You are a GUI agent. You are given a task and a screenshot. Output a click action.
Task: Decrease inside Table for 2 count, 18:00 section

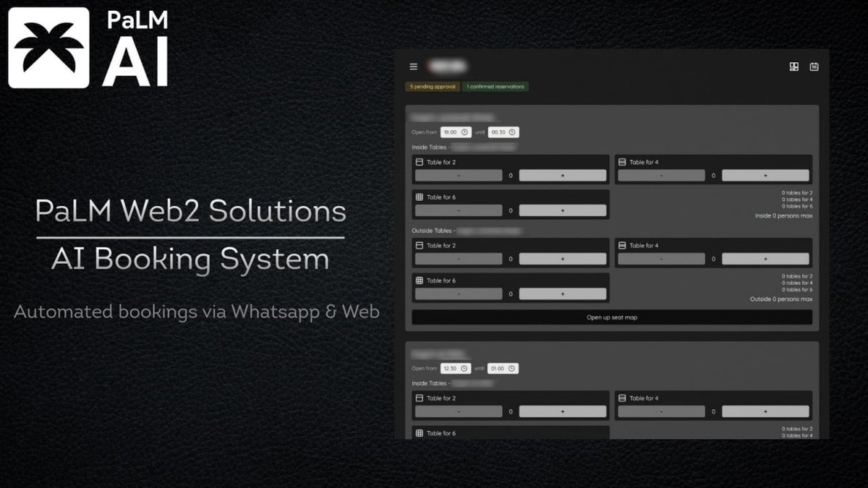[x=459, y=176]
